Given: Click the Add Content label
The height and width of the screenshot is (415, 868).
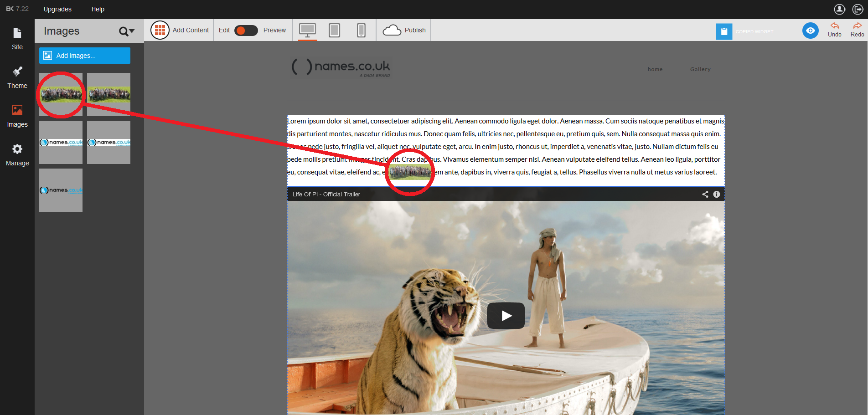Looking at the screenshot, I should (x=191, y=30).
